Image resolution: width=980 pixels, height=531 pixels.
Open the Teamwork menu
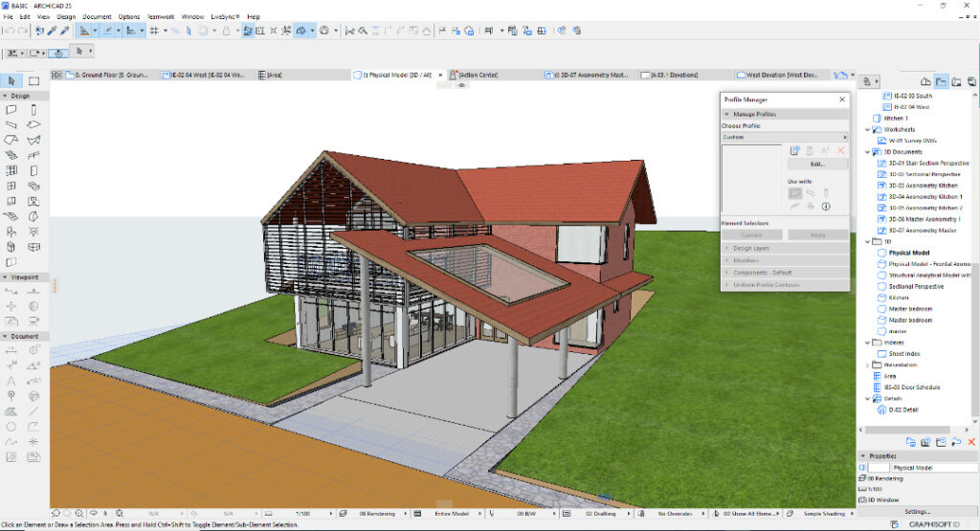tap(161, 16)
